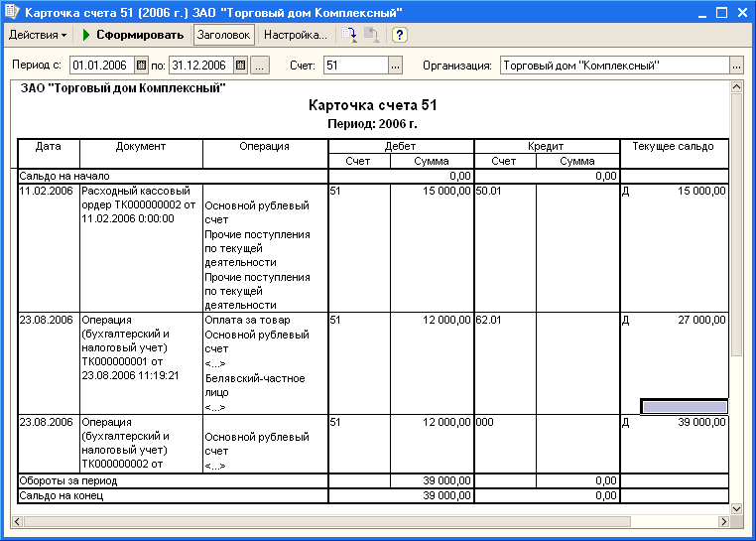Close the Карточка счета window
This screenshot has width=756, height=541.
coord(742,13)
